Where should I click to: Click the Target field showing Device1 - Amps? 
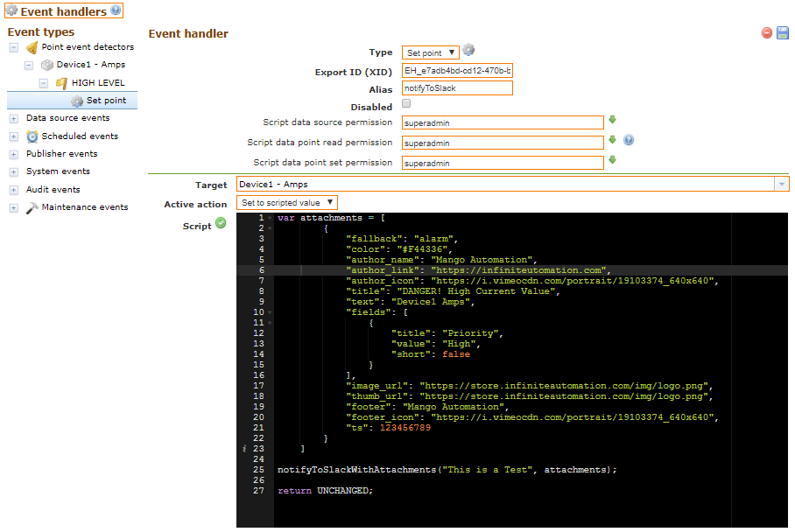(505, 185)
